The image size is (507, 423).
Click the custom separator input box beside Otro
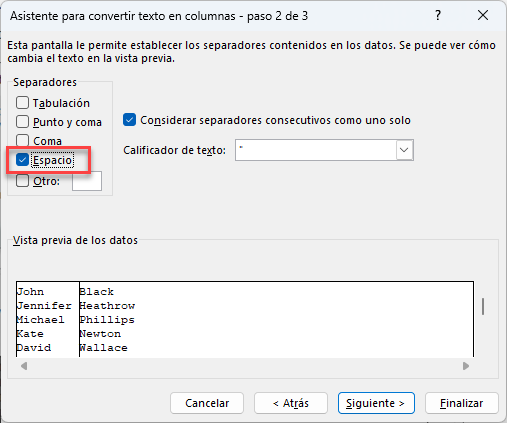(x=87, y=181)
